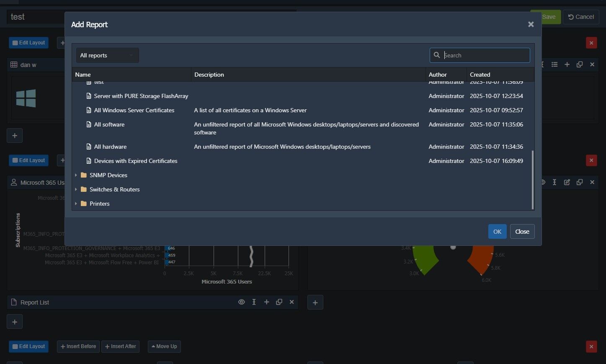The height and width of the screenshot is (364, 606).
Task: Click the document icon beside Report List title
Action: coord(14,302)
